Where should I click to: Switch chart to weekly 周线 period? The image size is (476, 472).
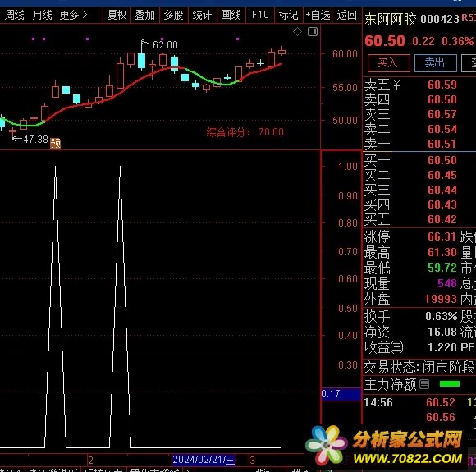coord(14,15)
